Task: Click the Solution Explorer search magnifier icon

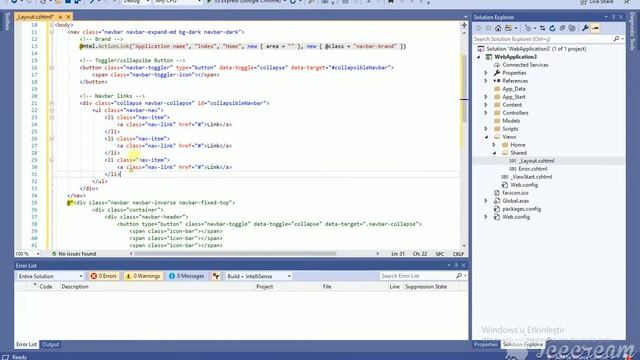Action: (616, 39)
